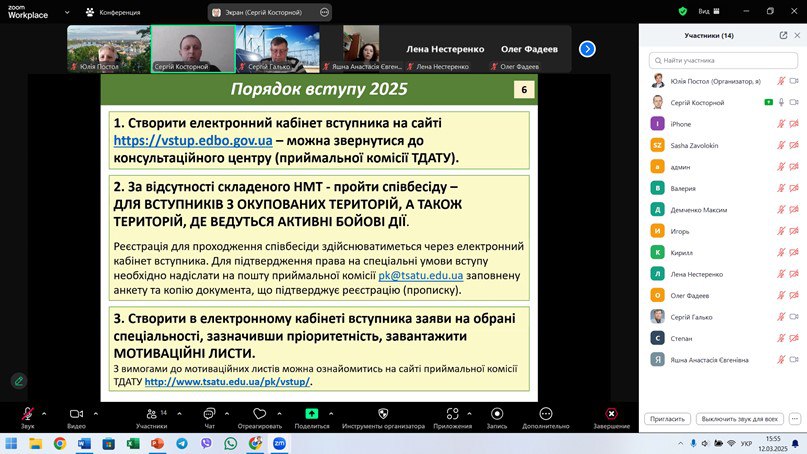Screen dimensions: 807x454
Task: Open the Чат panel
Action: click(209, 417)
